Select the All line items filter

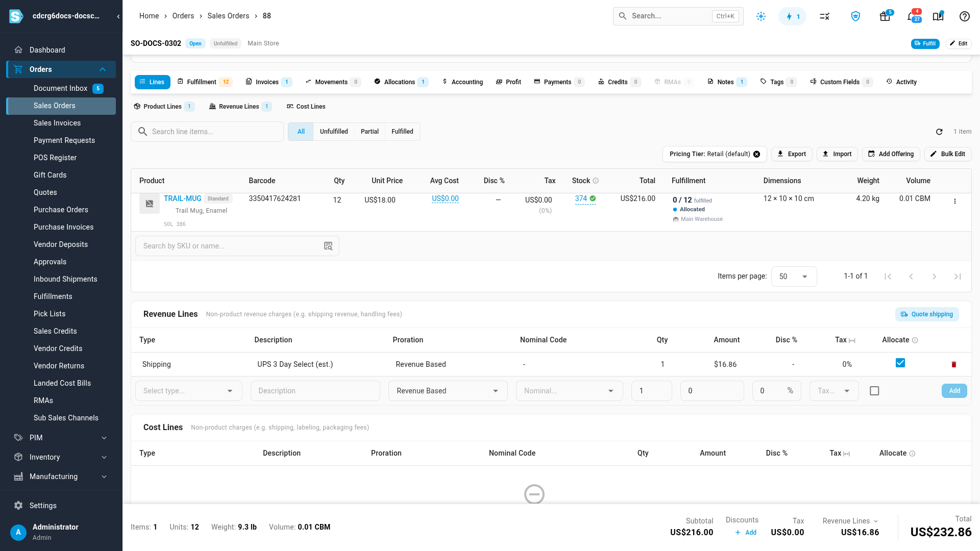point(301,132)
